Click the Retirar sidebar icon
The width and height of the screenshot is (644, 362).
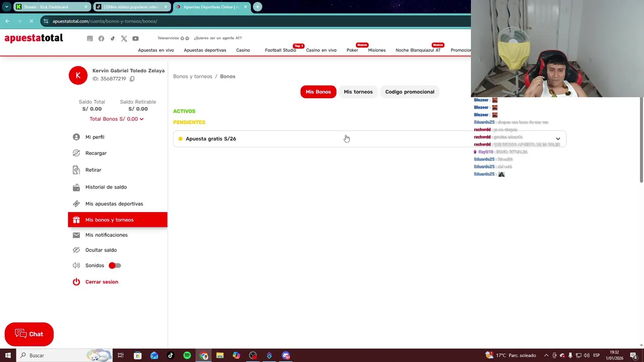(x=76, y=170)
